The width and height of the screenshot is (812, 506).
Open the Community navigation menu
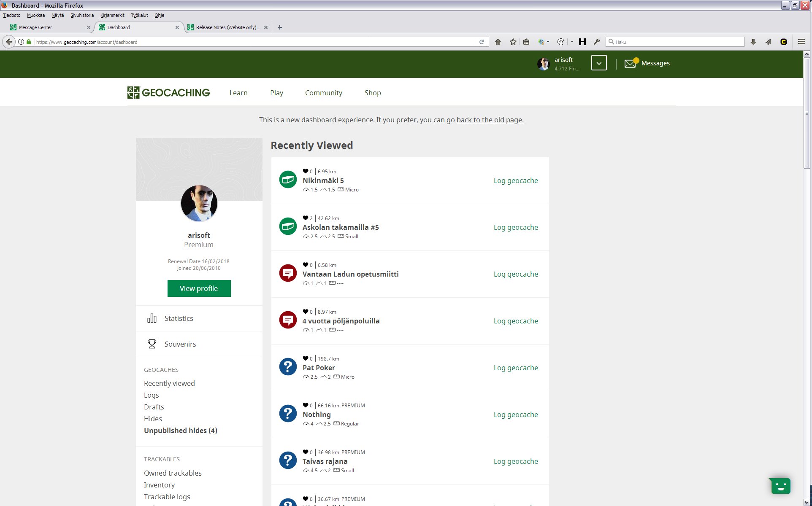(x=323, y=93)
